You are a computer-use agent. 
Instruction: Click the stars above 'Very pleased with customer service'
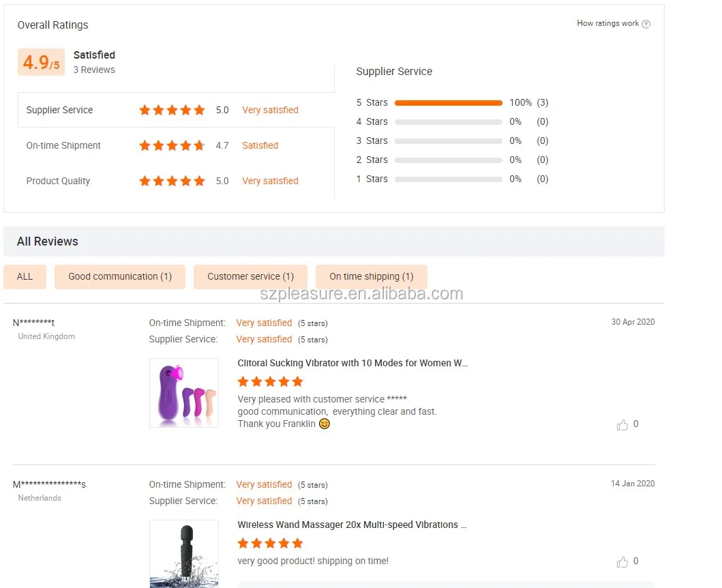[x=270, y=381]
